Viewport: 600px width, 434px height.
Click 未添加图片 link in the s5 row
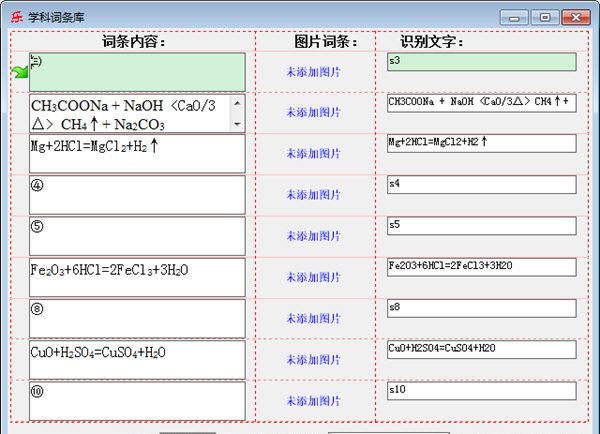313,237
